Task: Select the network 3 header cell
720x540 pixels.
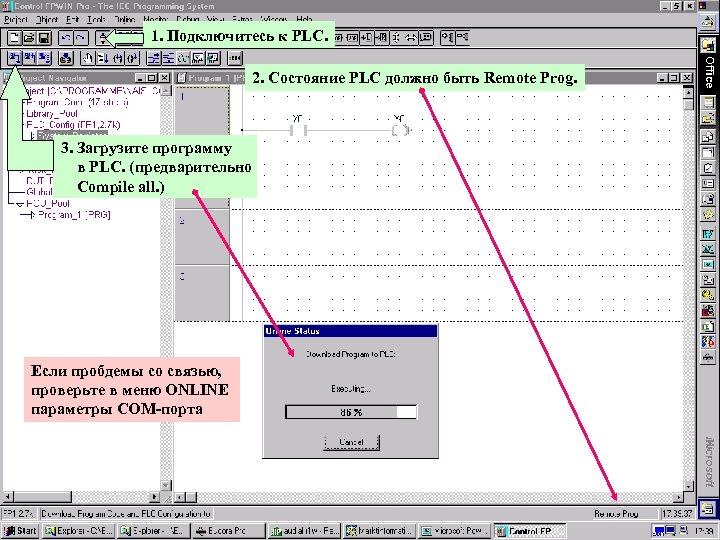Action: pos(202,293)
